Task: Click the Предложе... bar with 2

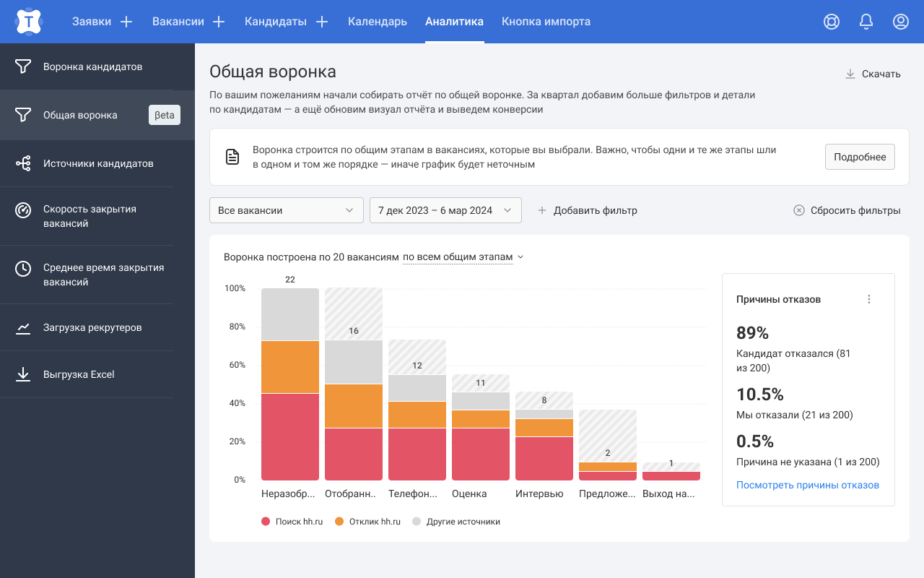Action: [608, 445]
